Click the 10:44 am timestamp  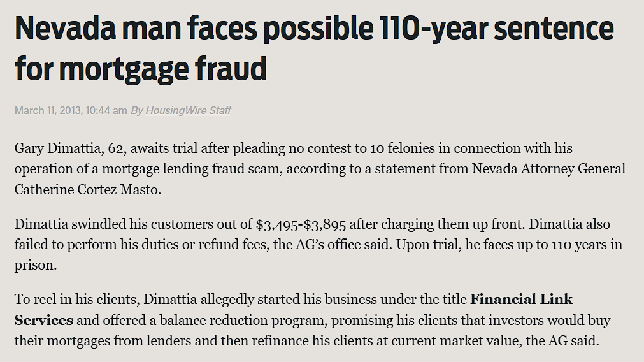[x=106, y=110]
